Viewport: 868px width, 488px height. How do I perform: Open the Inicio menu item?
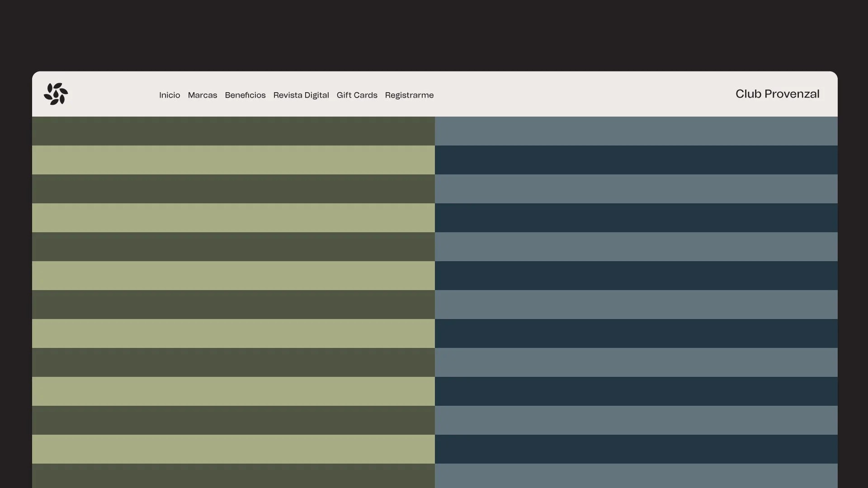point(170,95)
